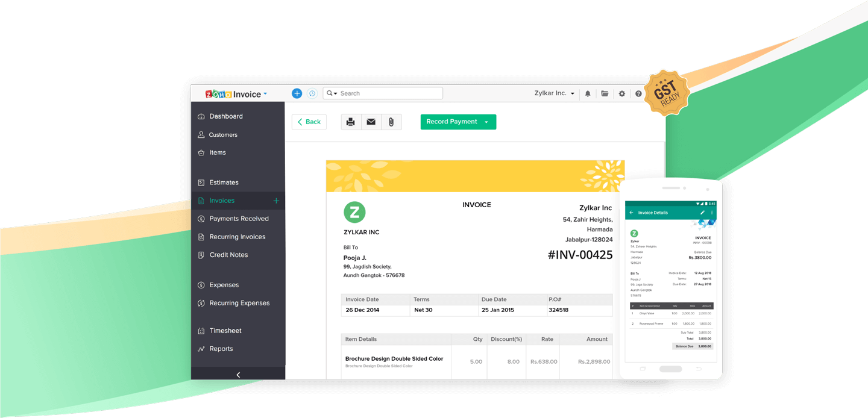Go to Payments Received
868x418 pixels.
point(238,219)
